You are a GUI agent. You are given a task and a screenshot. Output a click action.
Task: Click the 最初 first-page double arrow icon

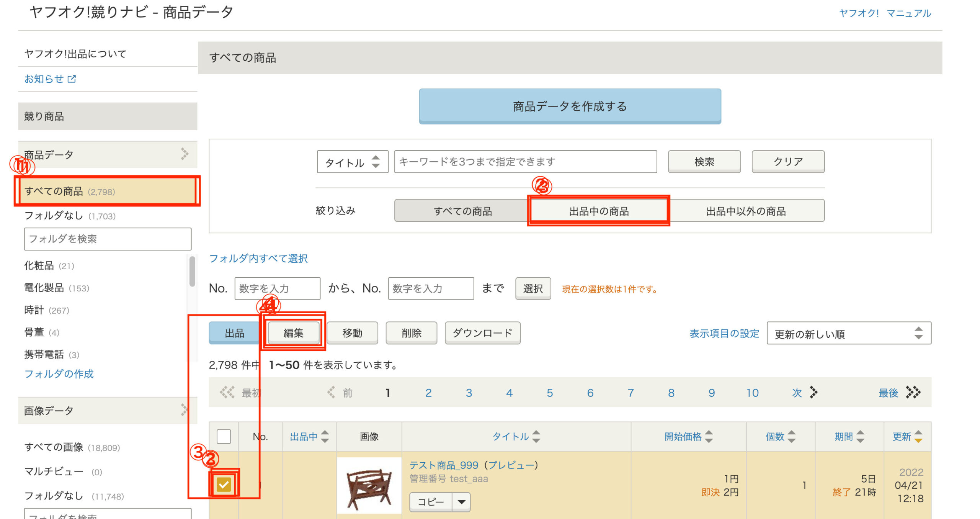pos(227,392)
